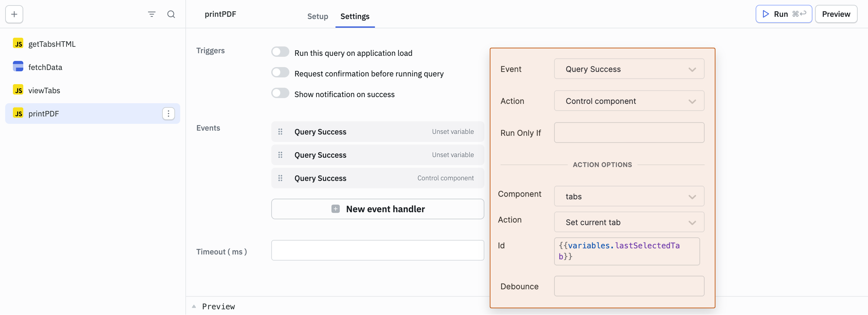The image size is (868, 315).
Task: Open the Component dropdown set to tabs
Action: (x=629, y=196)
